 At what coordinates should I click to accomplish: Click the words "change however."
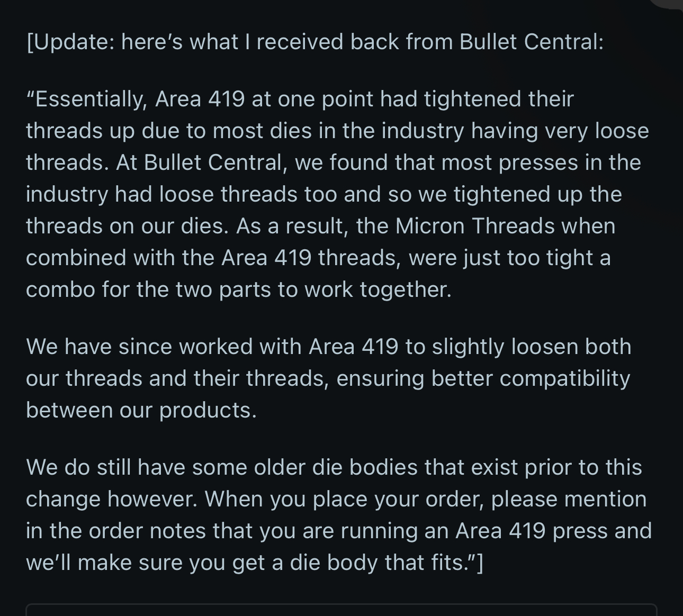(112, 499)
